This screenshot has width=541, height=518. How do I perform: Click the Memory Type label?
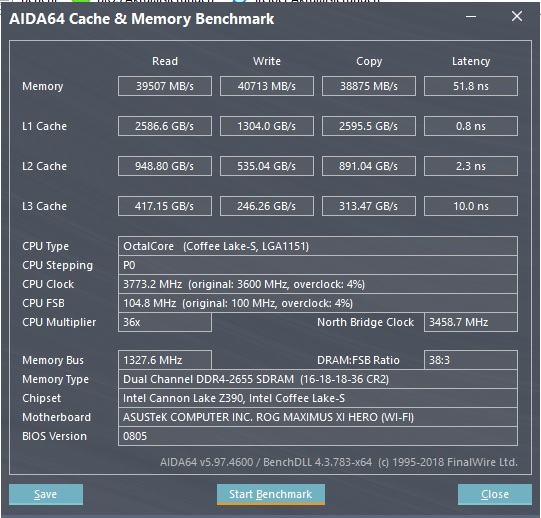[55, 379]
